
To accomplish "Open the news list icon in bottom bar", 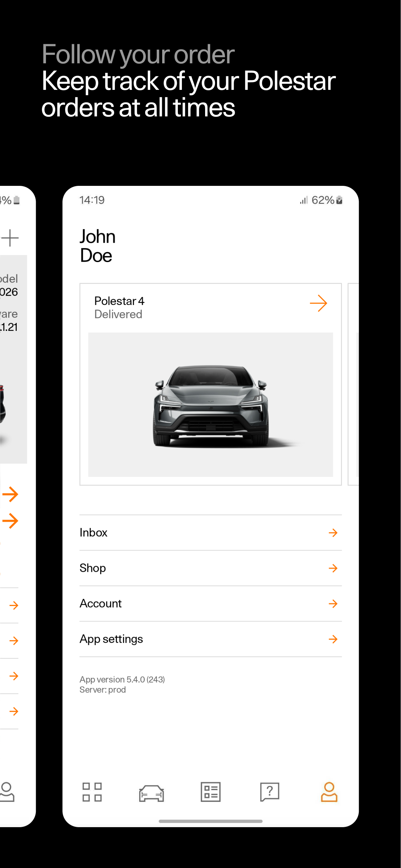I will 211,792.
